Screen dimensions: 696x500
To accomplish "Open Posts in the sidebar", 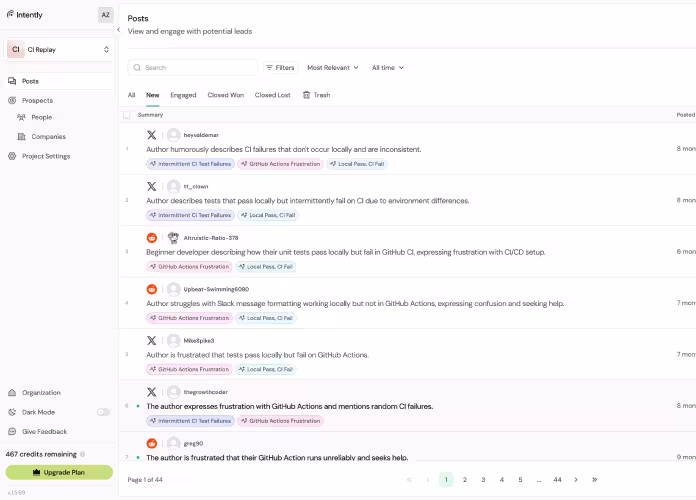I will (30, 81).
